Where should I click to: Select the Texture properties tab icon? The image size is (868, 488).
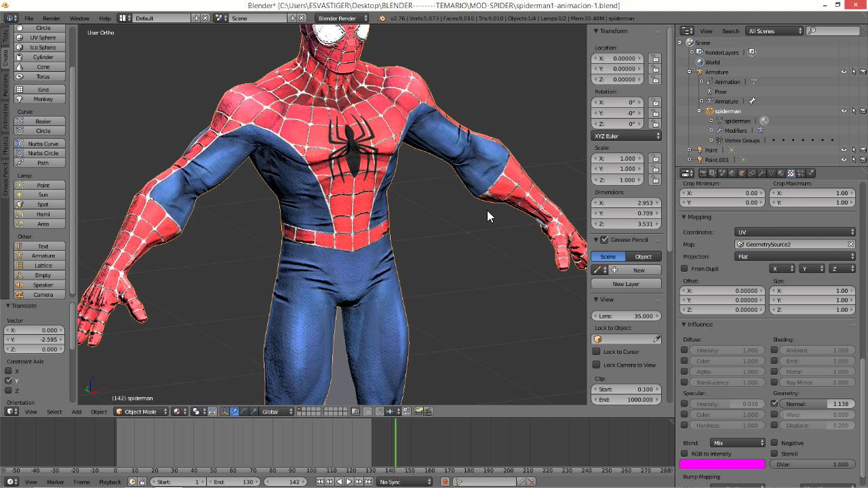click(x=790, y=174)
